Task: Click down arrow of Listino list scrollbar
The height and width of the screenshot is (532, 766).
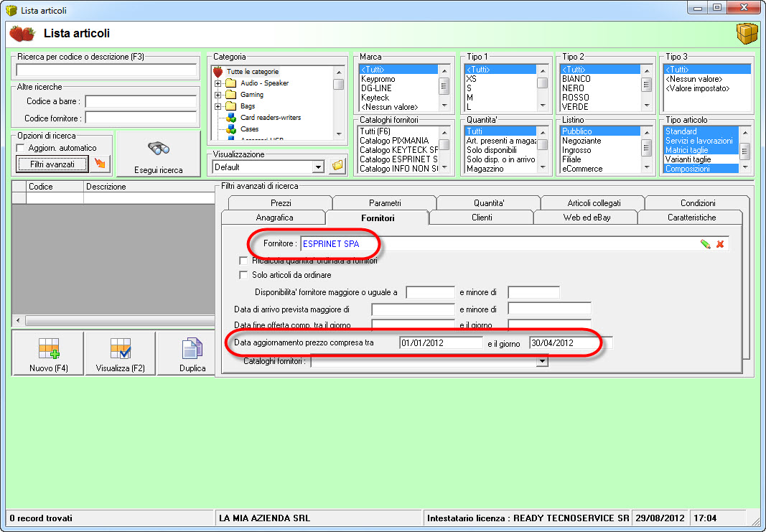Action: pos(647,167)
